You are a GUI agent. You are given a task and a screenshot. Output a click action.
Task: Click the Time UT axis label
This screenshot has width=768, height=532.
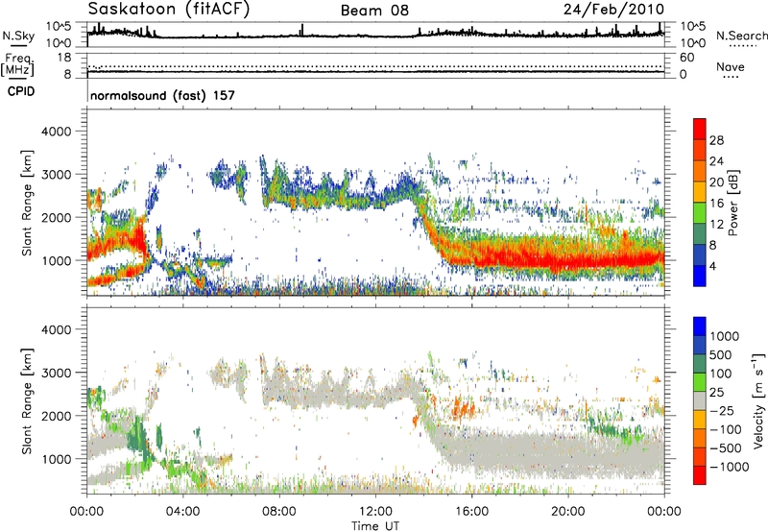pyautogui.click(x=375, y=526)
